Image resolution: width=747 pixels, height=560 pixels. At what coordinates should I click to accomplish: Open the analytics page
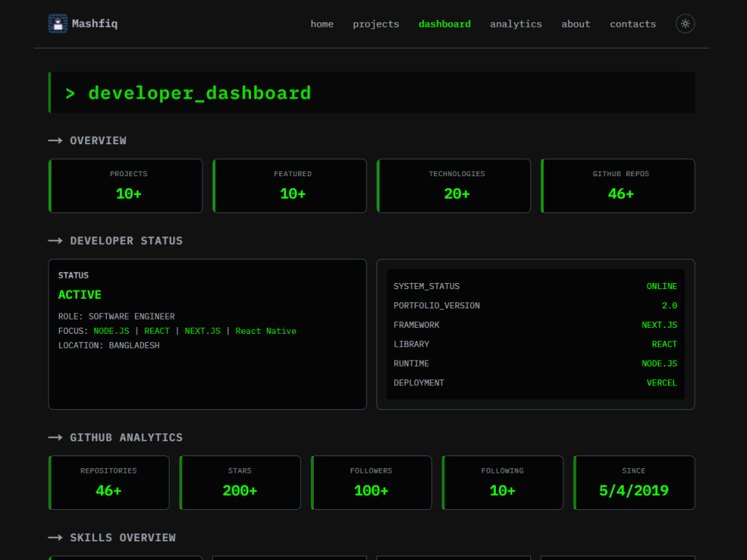tap(516, 25)
